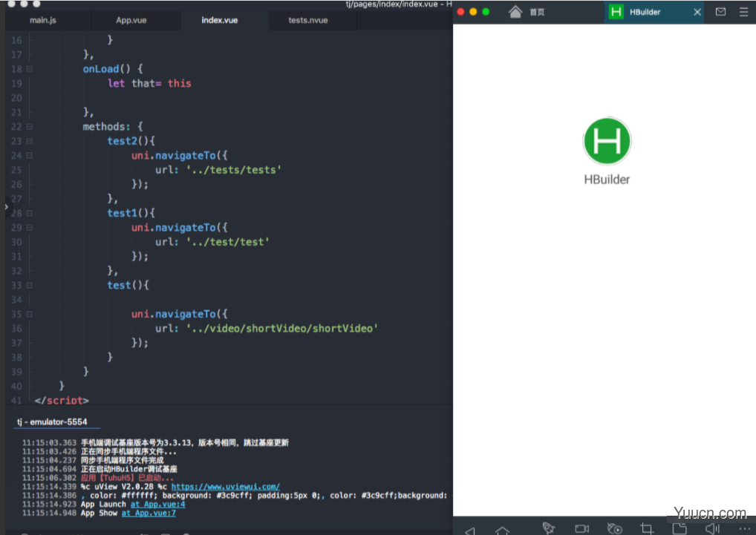Image resolution: width=756 pixels, height=535 pixels.
Task: Tap the emulator bottom home outline button
Action: coord(503,531)
